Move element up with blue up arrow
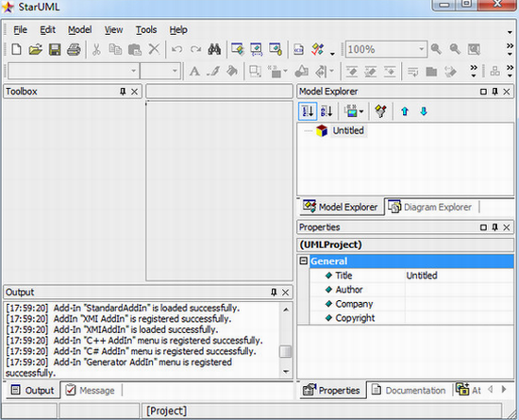This screenshot has height=420, width=519. (x=405, y=111)
